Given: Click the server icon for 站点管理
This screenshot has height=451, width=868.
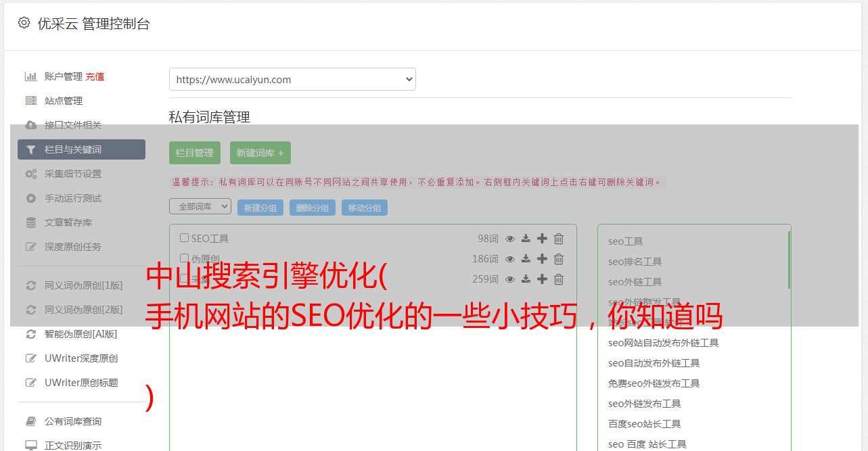Looking at the screenshot, I should [x=30, y=101].
